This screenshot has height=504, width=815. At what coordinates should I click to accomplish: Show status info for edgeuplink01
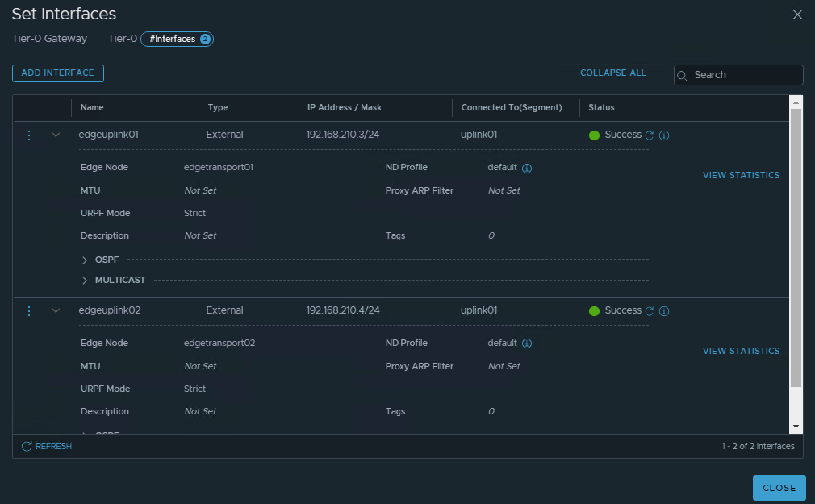pos(664,135)
